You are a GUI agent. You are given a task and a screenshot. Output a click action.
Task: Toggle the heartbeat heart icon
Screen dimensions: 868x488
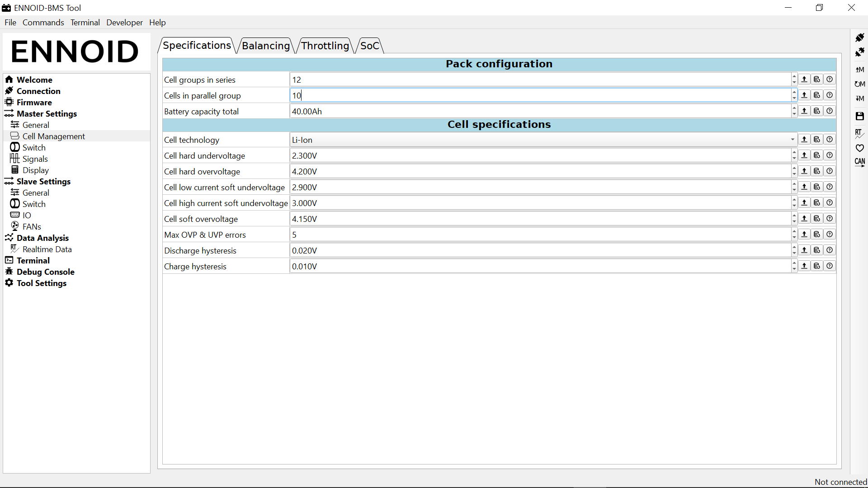859,148
